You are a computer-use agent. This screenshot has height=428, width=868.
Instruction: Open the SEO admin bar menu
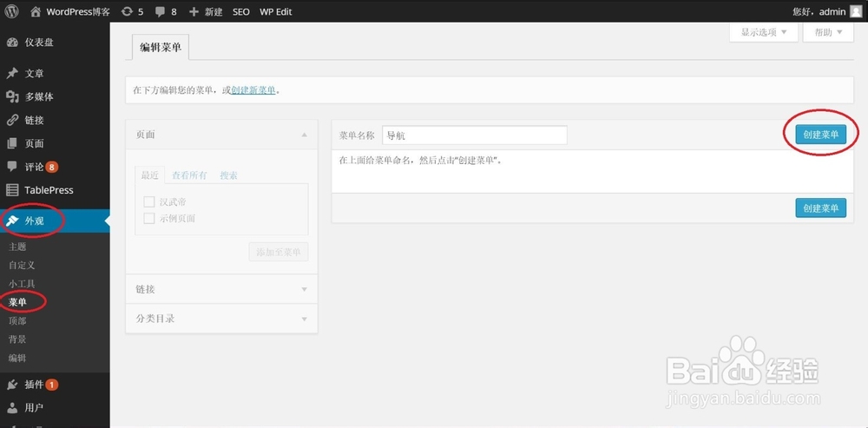(x=240, y=11)
